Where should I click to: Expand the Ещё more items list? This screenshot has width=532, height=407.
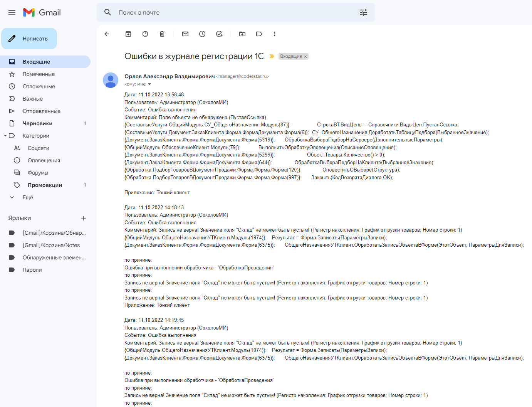[x=45, y=197]
